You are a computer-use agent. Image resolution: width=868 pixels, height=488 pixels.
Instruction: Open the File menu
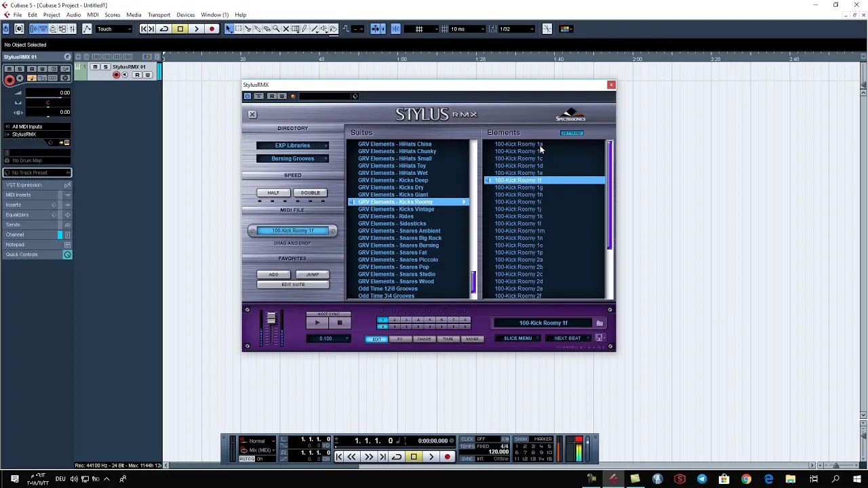pyautogui.click(x=18, y=15)
